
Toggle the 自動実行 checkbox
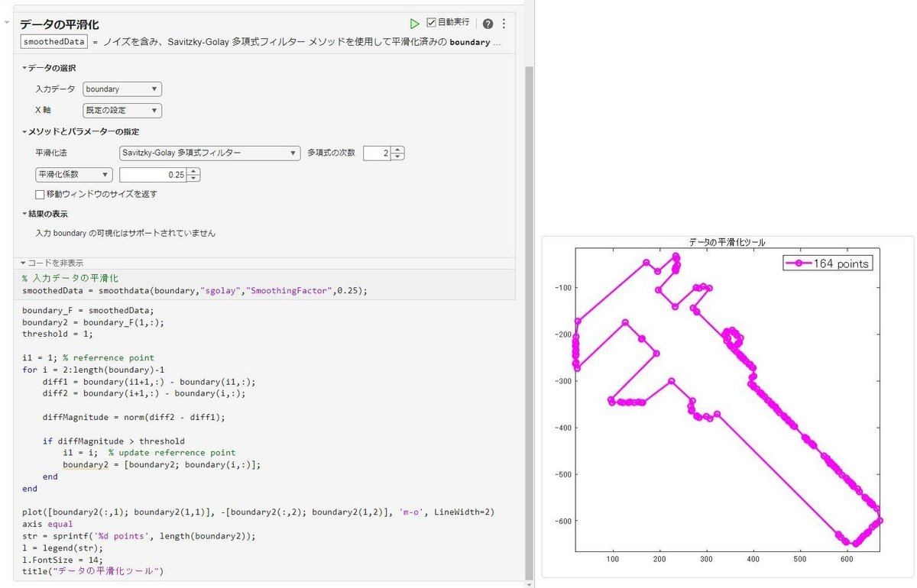(431, 23)
